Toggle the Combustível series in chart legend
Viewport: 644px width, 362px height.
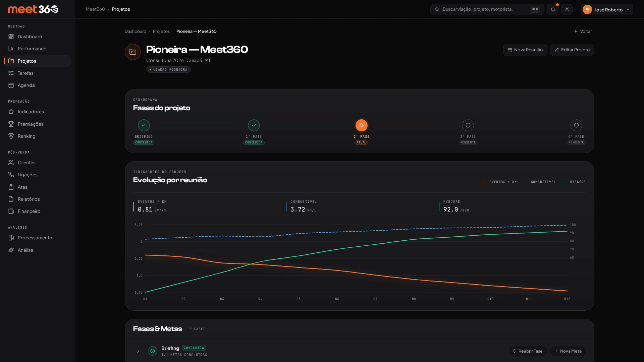[539, 182]
